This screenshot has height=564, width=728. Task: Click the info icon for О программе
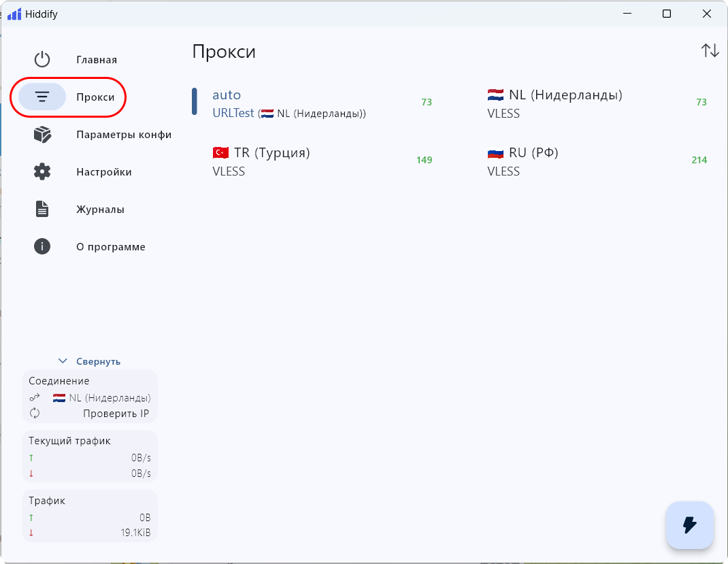point(42,247)
